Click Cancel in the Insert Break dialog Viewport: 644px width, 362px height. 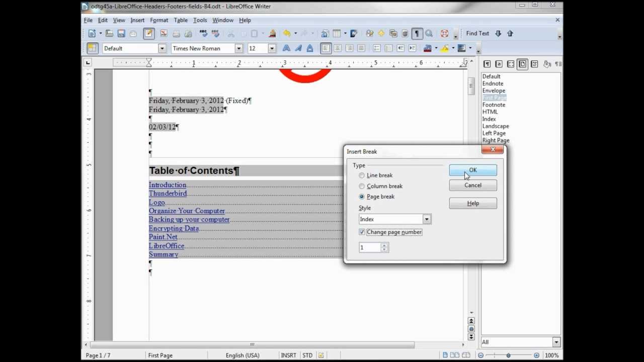click(473, 186)
